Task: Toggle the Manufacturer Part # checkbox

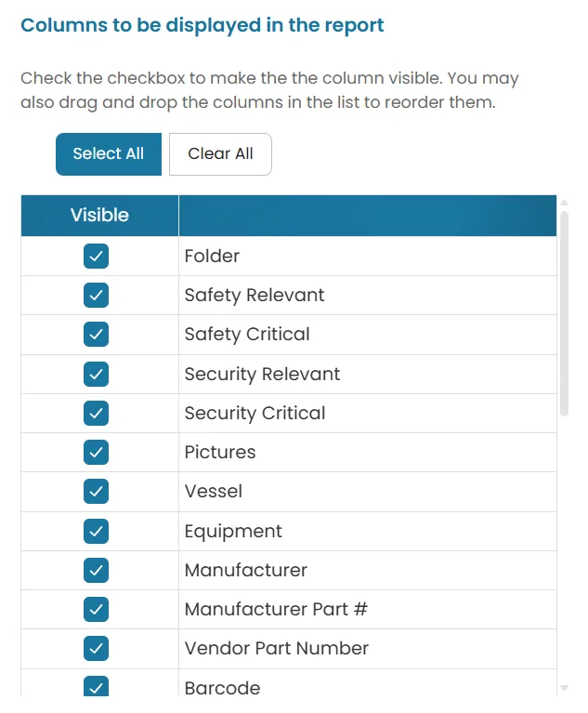Action: [x=96, y=609]
